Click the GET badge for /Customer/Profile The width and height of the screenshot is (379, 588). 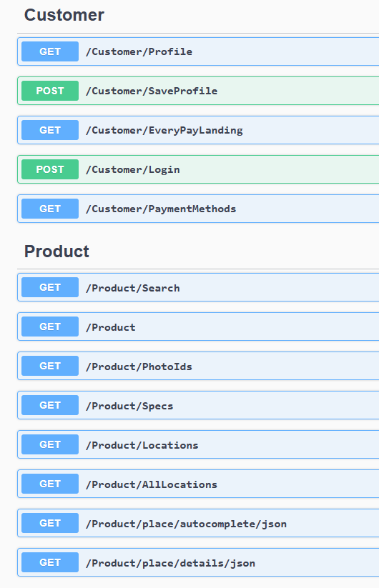click(x=50, y=51)
